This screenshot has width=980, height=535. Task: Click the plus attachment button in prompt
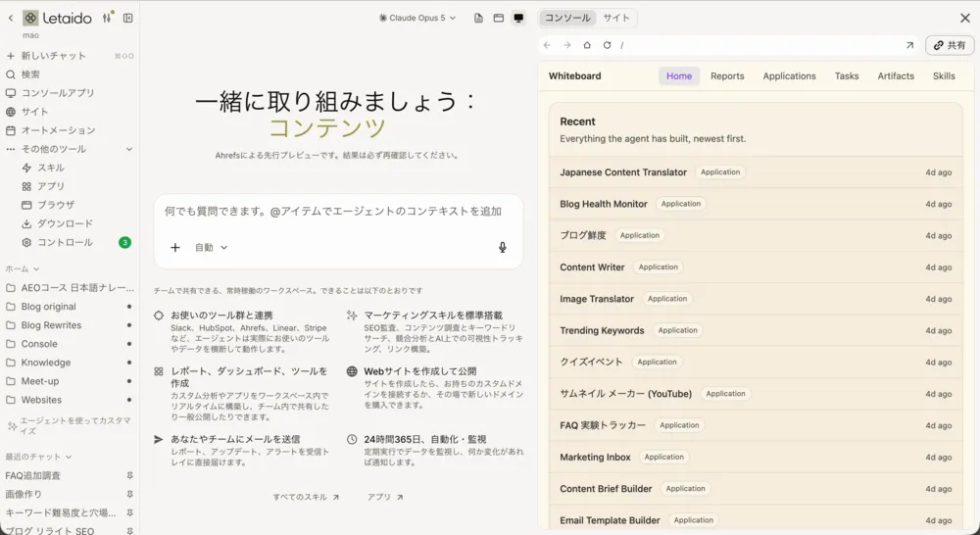pyautogui.click(x=175, y=248)
